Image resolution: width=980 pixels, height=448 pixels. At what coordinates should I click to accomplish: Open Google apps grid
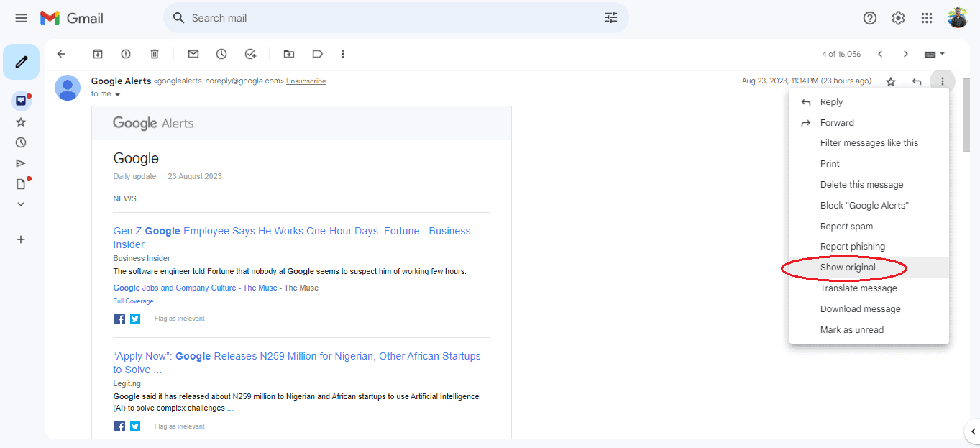927,18
